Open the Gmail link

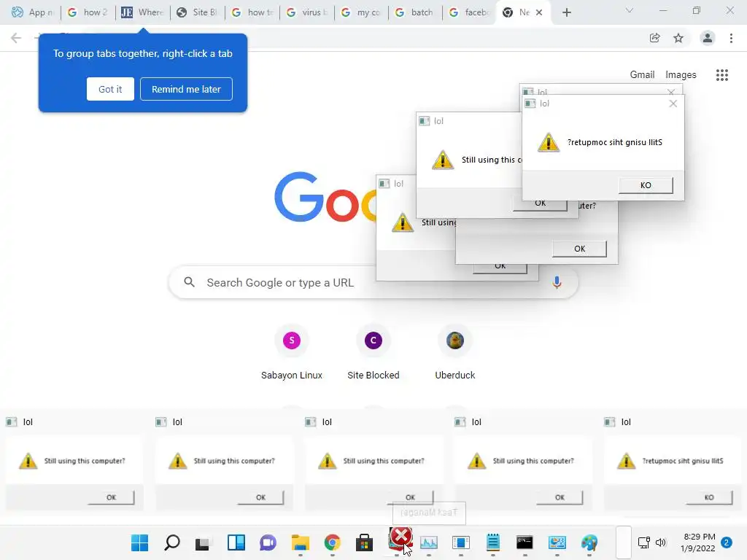click(642, 75)
